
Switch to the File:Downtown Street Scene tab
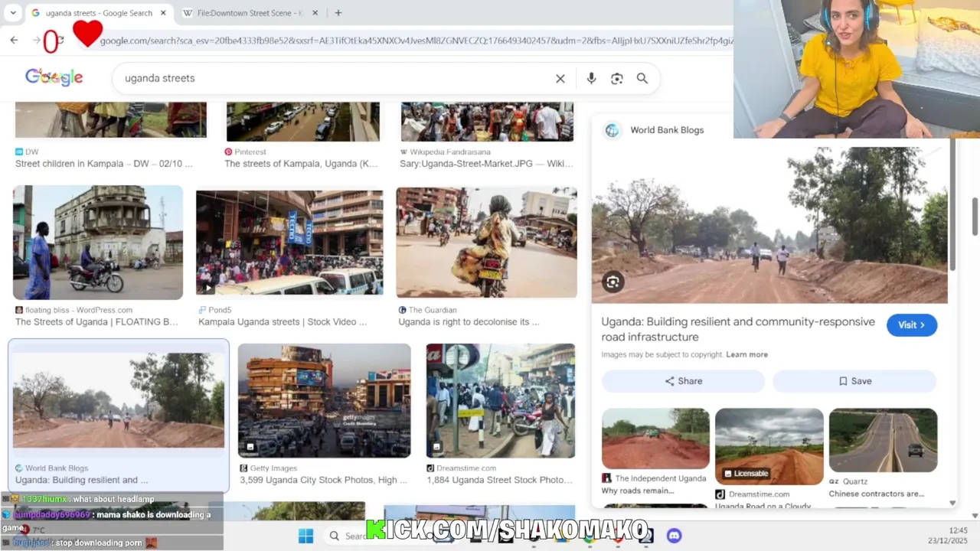(x=250, y=13)
